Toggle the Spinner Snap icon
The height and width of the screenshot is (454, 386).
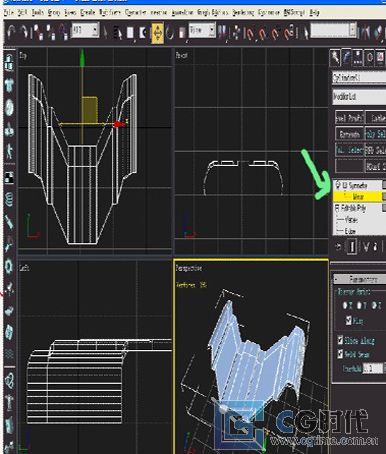[x=289, y=33]
